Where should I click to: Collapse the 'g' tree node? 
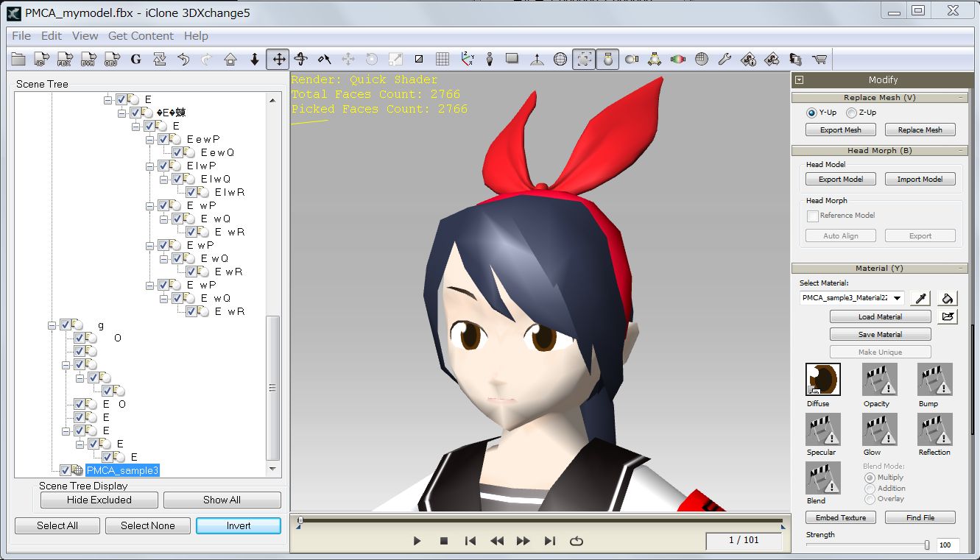pyautogui.click(x=52, y=325)
